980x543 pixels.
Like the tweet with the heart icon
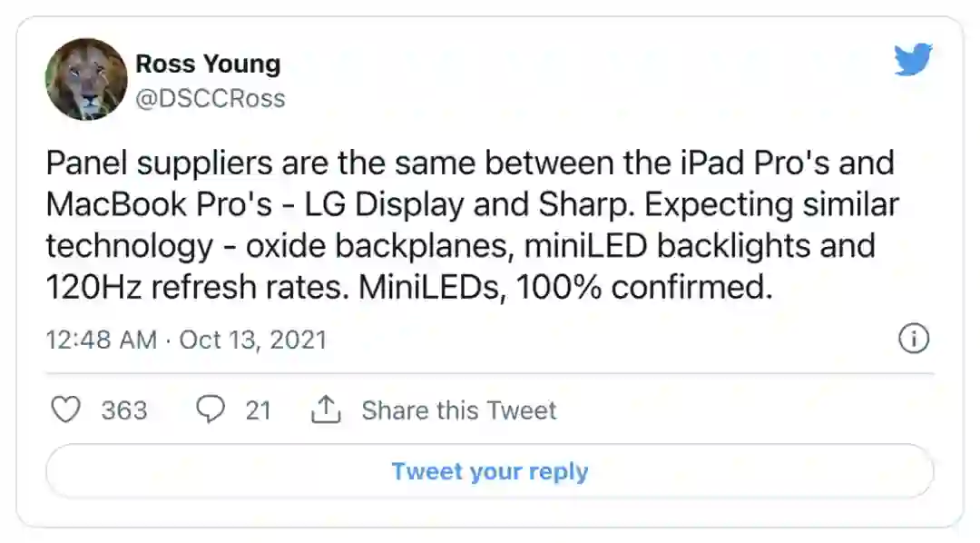coord(66,410)
